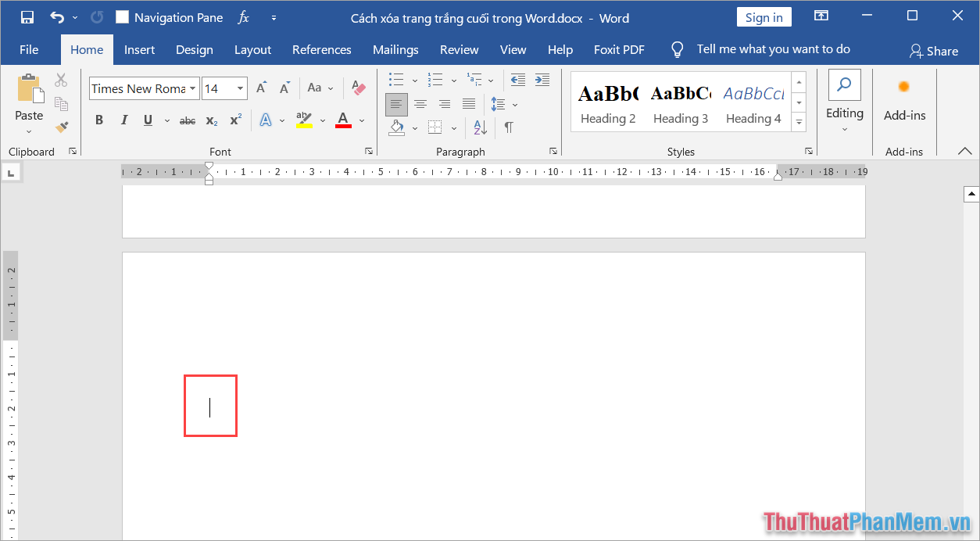Center align the paragraph

point(420,104)
